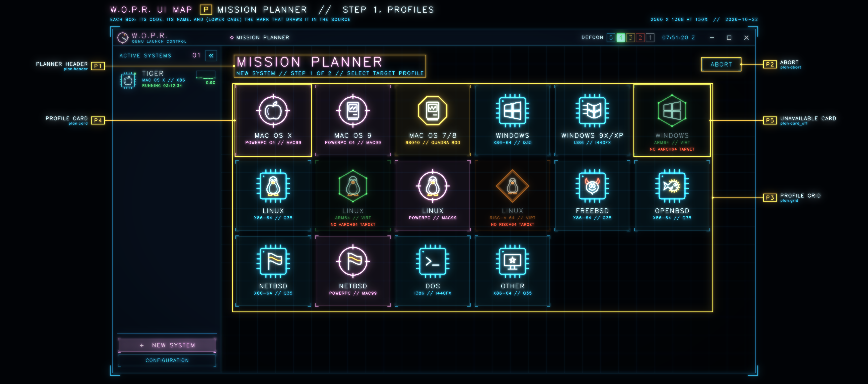
Task: Choose the Linux PowerPC Mac99 penguin icon
Action: pos(433,186)
